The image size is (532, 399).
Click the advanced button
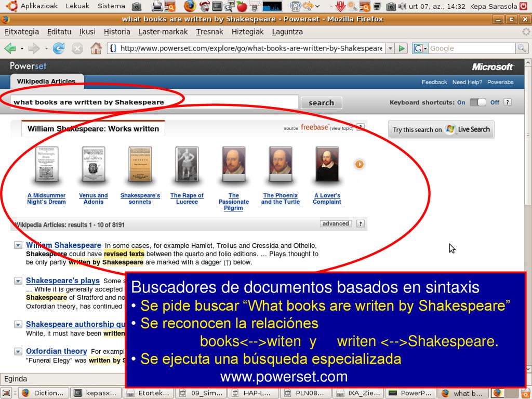click(x=336, y=223)
